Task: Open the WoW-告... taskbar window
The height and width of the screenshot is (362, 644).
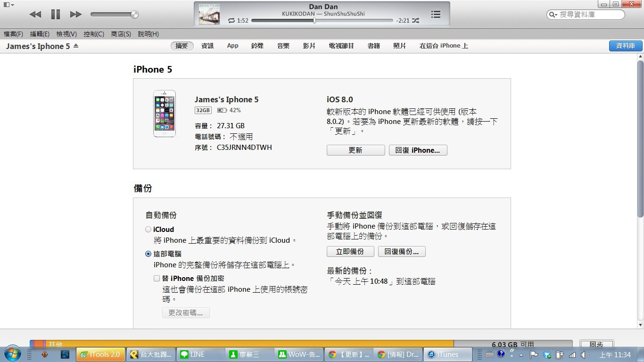Action: pyautogui.click(x=299, y=354)
